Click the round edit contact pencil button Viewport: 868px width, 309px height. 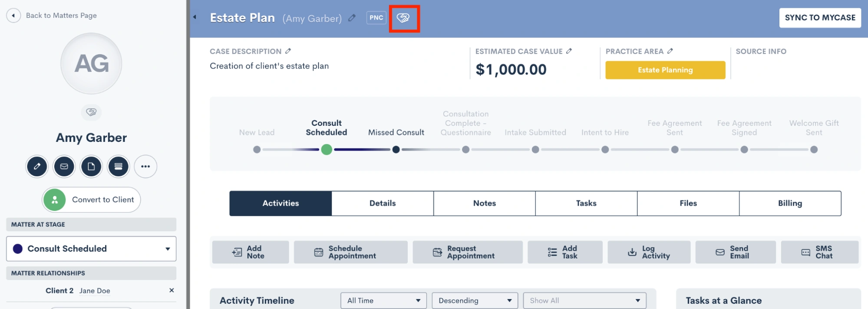[37, 167]
